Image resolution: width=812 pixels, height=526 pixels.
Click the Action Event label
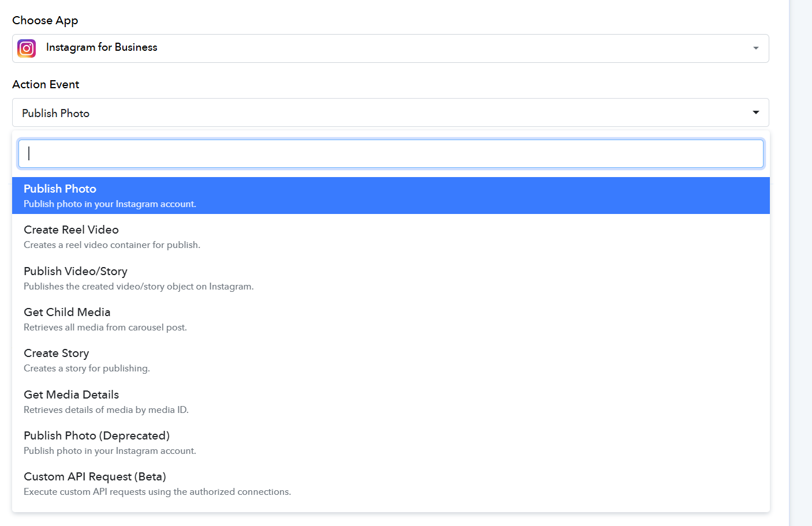[46, 85]
